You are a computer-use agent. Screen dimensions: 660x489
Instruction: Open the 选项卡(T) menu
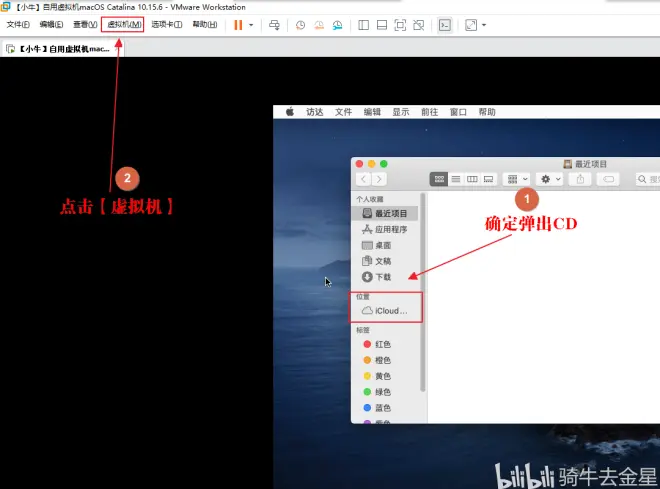click(x=167, y=25)
